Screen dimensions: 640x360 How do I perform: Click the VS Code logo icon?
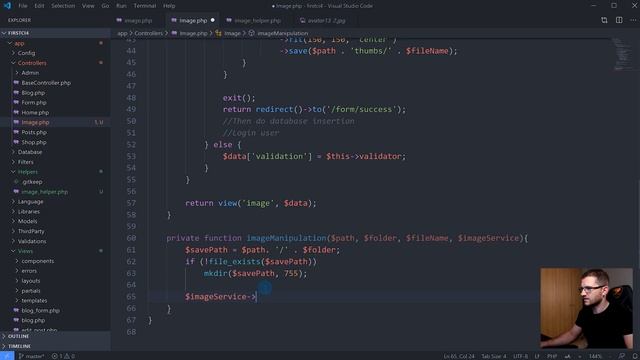7,6
